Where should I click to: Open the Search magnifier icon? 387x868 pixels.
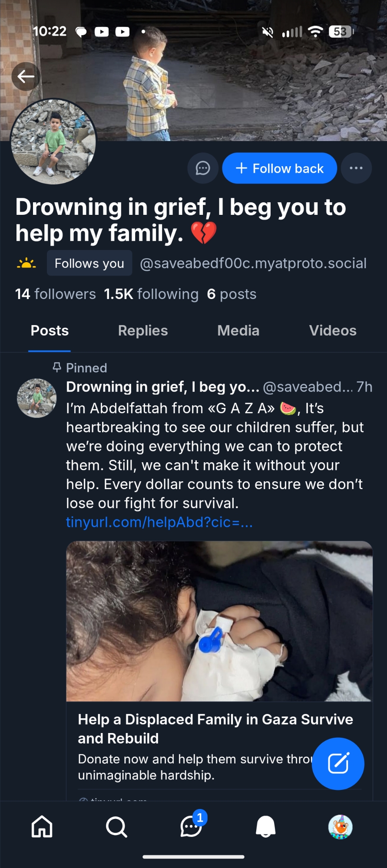point(116,826)
